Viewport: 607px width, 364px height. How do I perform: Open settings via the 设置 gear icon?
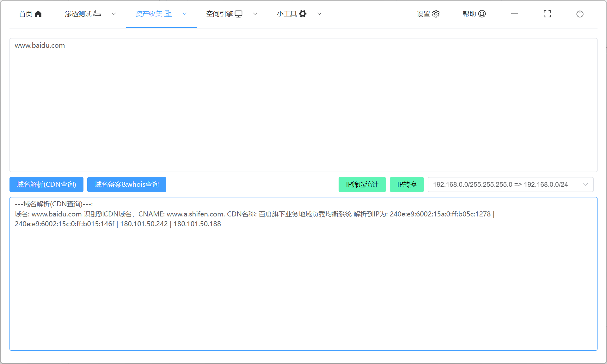pos(436,14)
